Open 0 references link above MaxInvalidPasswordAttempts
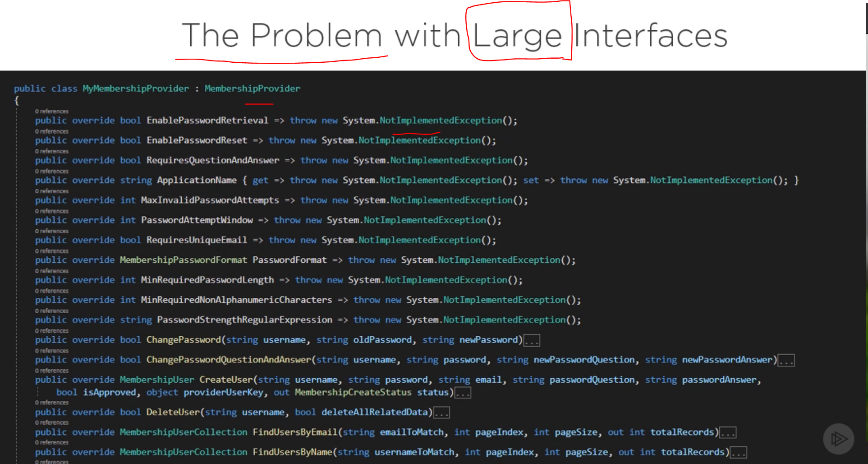 52,191
